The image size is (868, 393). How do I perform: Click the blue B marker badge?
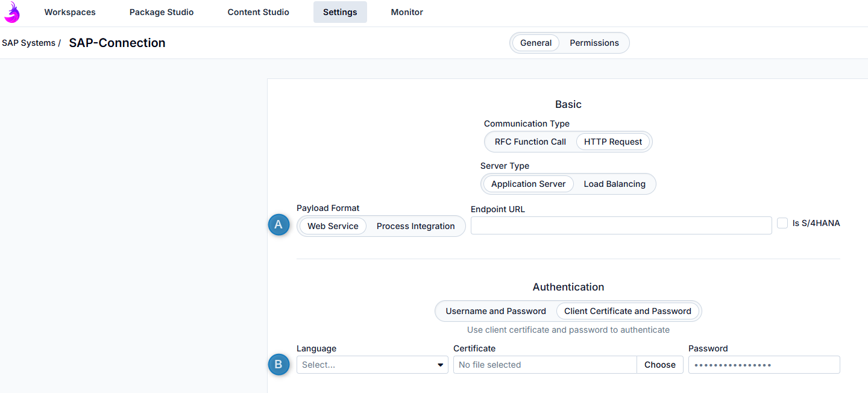(278, 364)
